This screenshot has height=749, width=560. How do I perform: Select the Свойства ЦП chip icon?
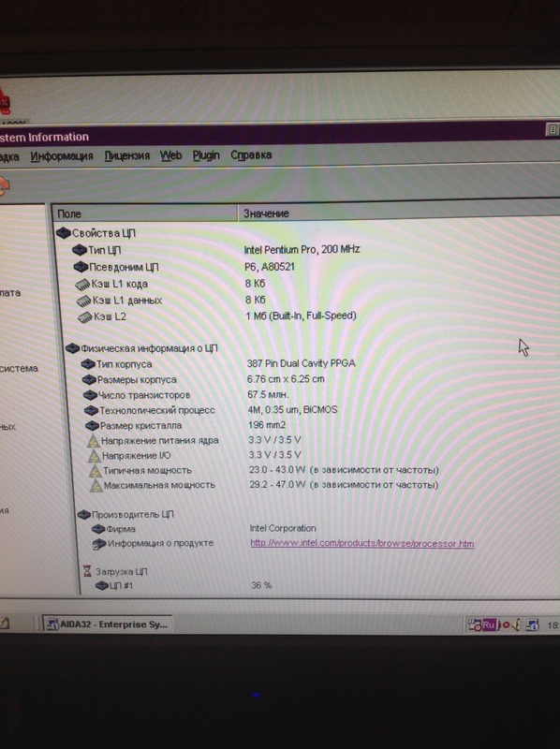63,233
